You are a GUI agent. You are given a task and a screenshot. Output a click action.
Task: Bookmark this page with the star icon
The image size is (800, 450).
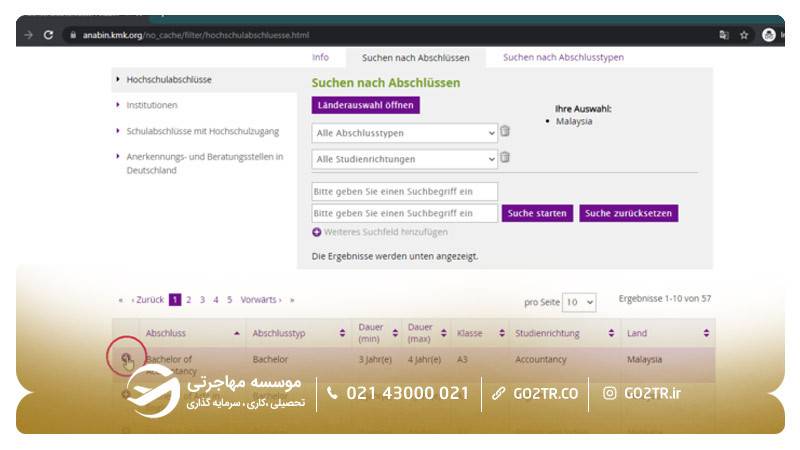click(x=744, y=35)
